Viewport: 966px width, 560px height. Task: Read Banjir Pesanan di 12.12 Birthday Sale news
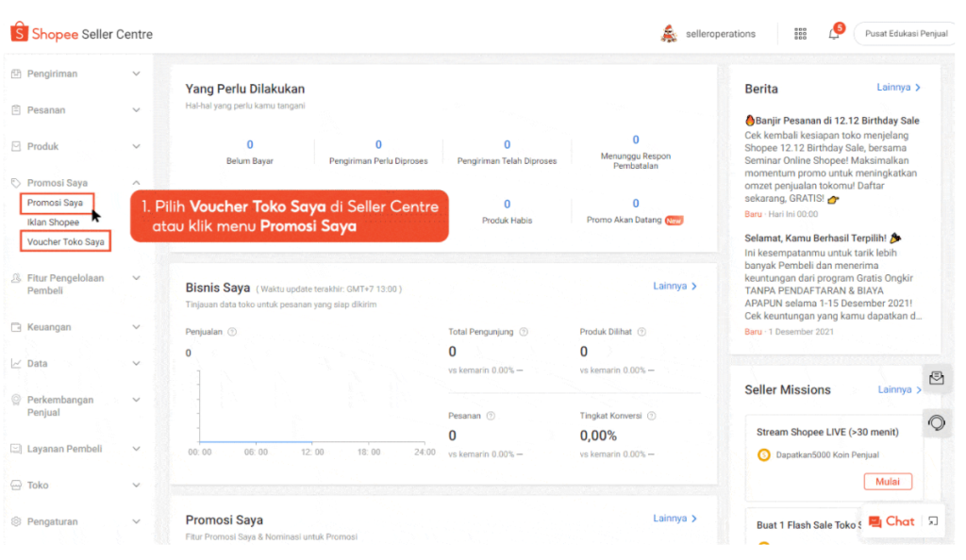[x=832, y=121]
